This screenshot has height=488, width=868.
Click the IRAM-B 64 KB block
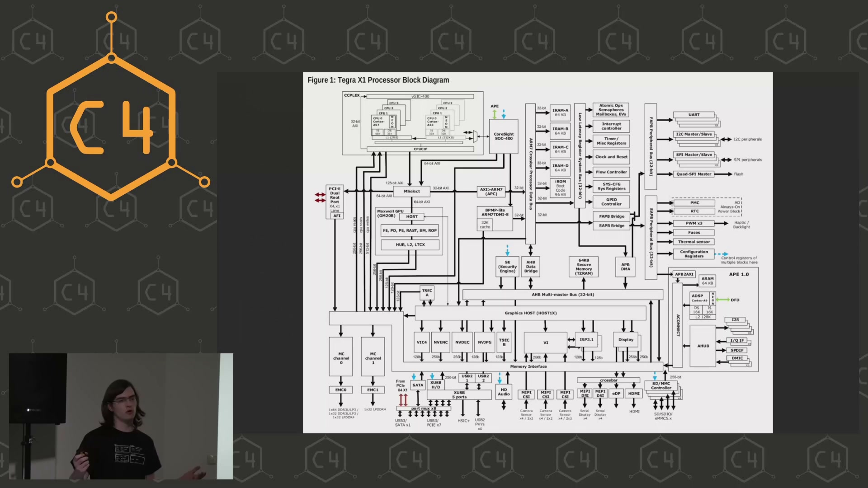click(560, 131)
